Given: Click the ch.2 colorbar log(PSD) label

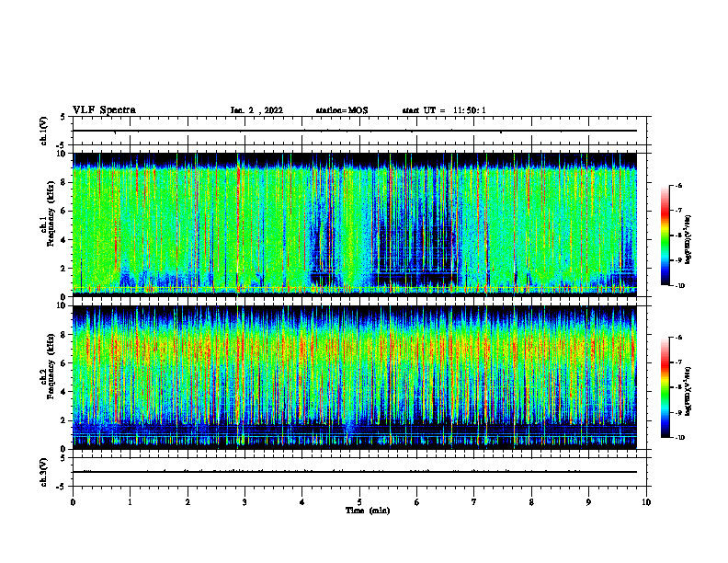Looking at the screenshot, I should pos(688,392).
